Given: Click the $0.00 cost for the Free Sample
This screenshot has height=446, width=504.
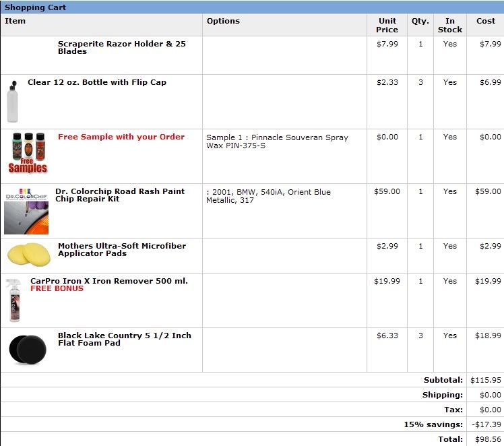Looking at the screenshot, I should (490, 137).
